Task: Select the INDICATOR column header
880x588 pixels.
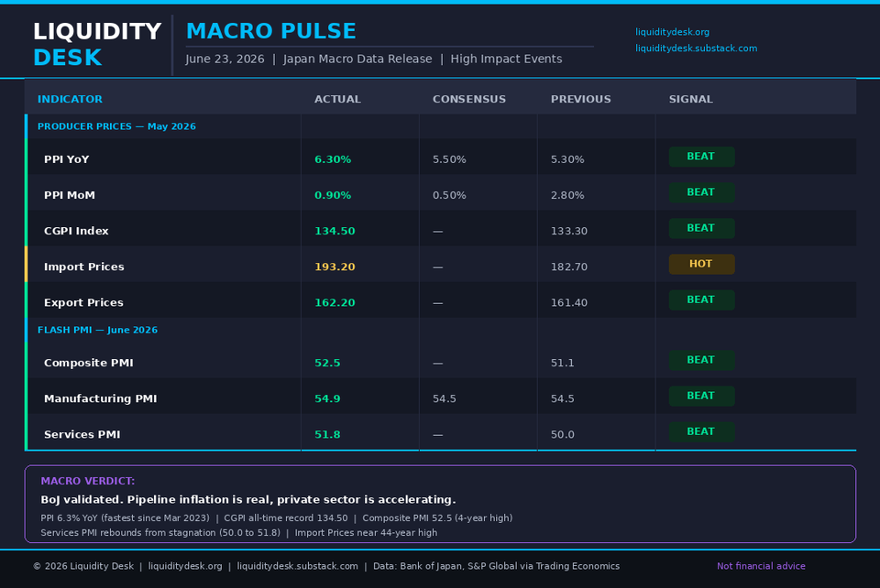Action: pyautogui.click(x=70, y=99)
